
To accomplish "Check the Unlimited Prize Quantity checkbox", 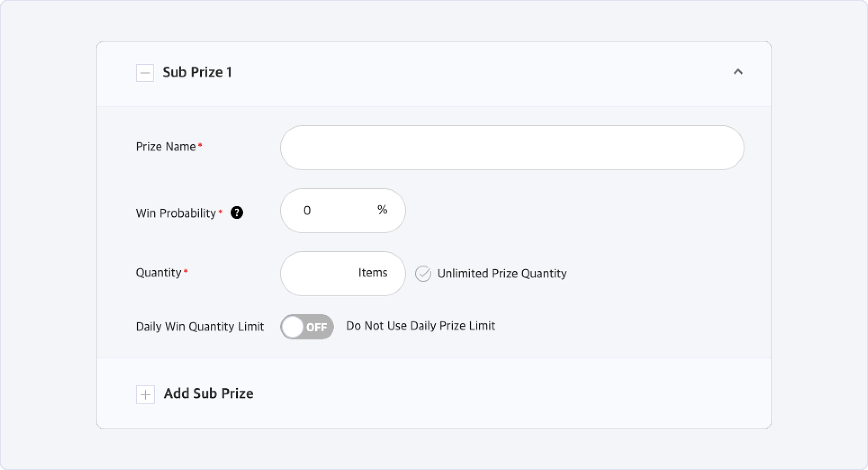I will coord(423,274).
